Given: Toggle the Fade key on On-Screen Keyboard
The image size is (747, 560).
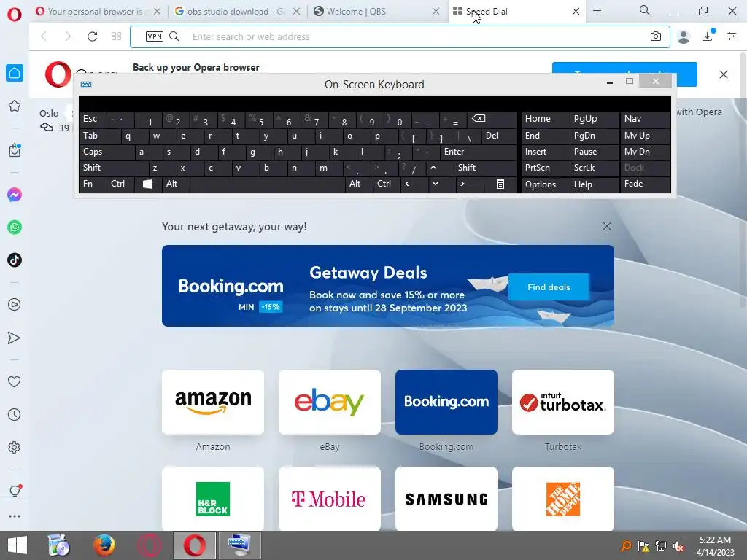Looking at the screenshot, I should pyautogui.click(x=645, y=184).
